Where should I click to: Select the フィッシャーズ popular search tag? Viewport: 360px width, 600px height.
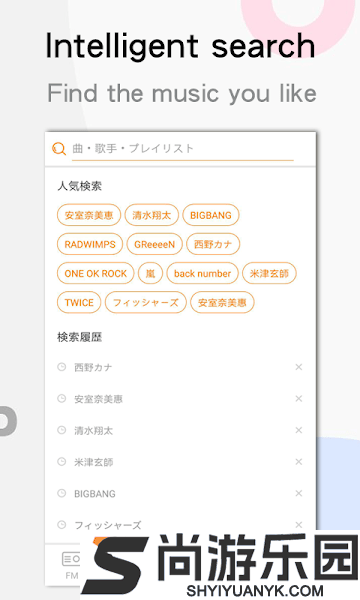click(x=146, y=302)
